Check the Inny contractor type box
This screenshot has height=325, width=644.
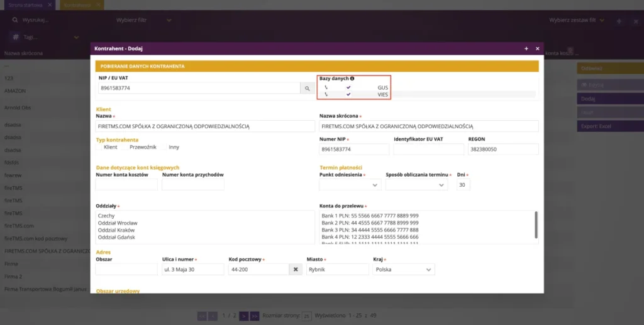point(164,147)
